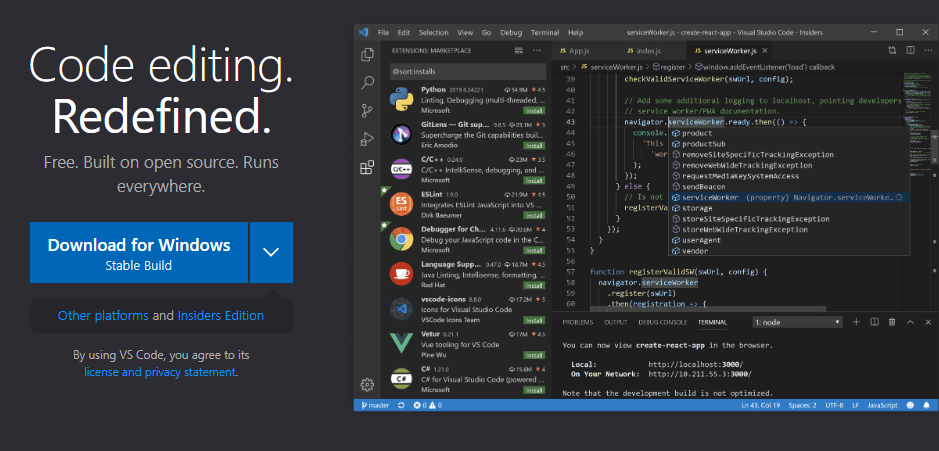The width and height of the screenshot is (939, 451).
Task: Click the JavaScript language mode in the status bar
Action: tap(882, 405)
